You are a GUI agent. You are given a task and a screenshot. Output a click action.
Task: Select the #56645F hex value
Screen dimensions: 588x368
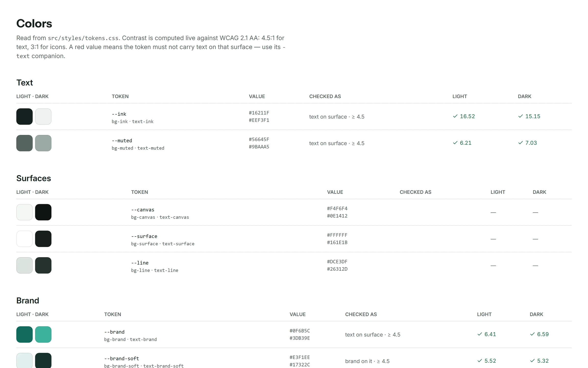(259, 139)
